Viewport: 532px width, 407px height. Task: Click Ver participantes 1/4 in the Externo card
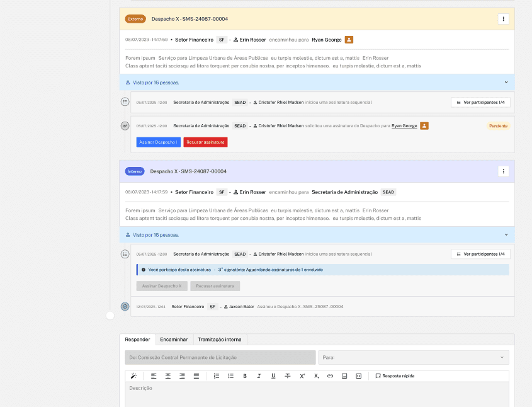[x=480, y=102]
